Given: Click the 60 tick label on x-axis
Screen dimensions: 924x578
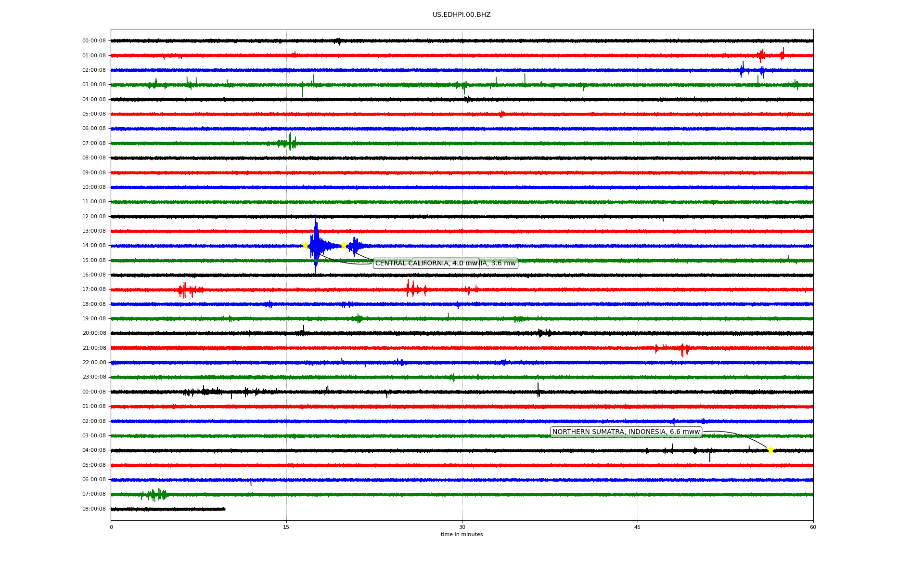Looking at the screenshot, I should coord(813,527).
